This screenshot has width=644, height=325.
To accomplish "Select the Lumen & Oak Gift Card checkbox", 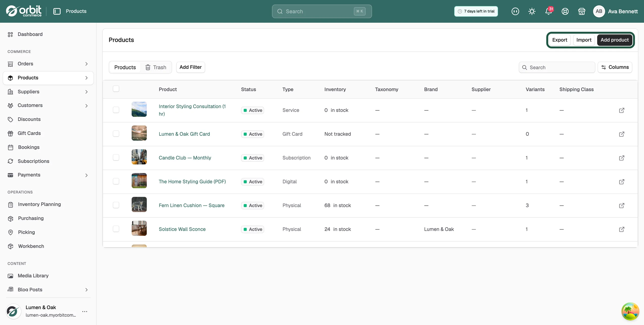I will 116,134.
